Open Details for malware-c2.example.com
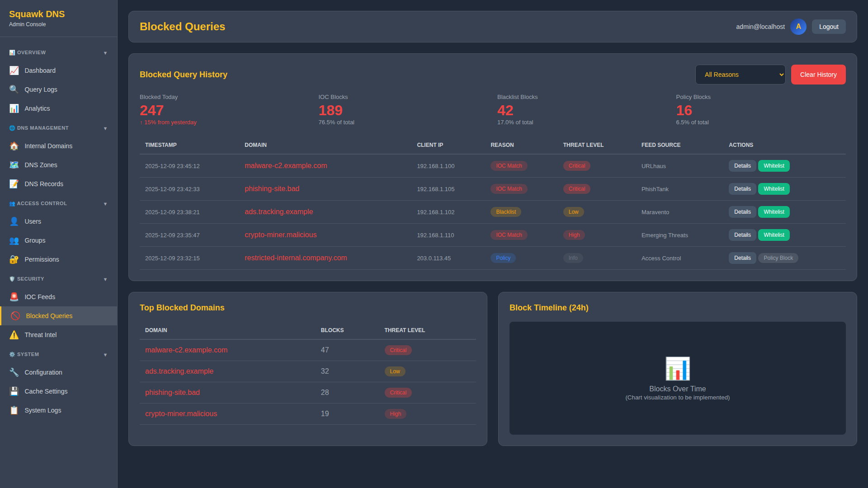868x488 pixels. pos(742,166)
